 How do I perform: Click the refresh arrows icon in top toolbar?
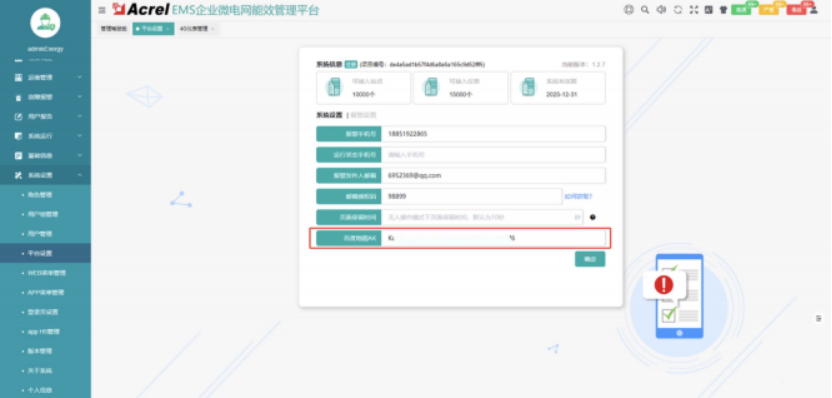coord(678,10)
